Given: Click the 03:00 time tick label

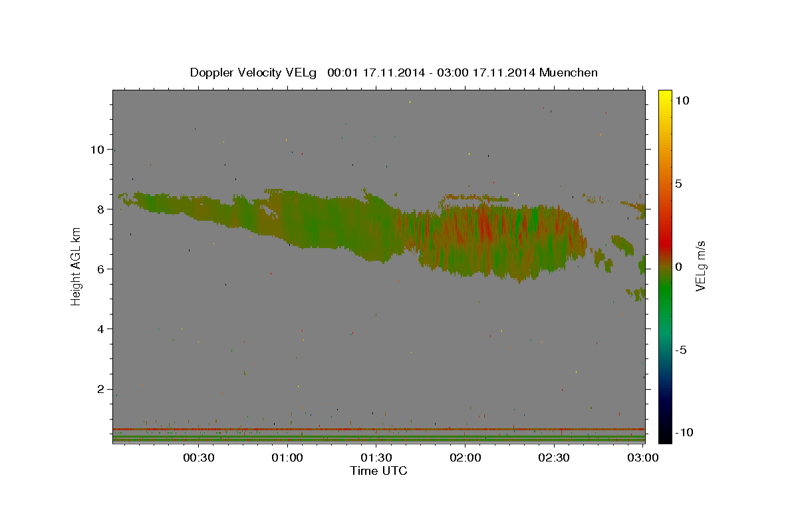Looking at the screenshot, I should coord(643,458).
